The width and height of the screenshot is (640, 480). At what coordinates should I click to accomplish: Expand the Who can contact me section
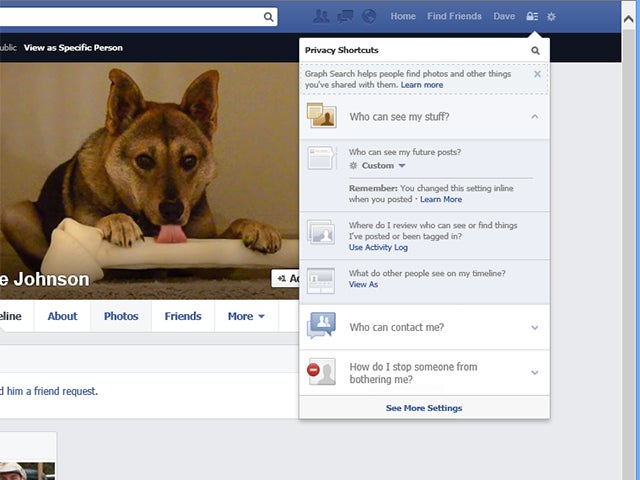pos(535,328)
